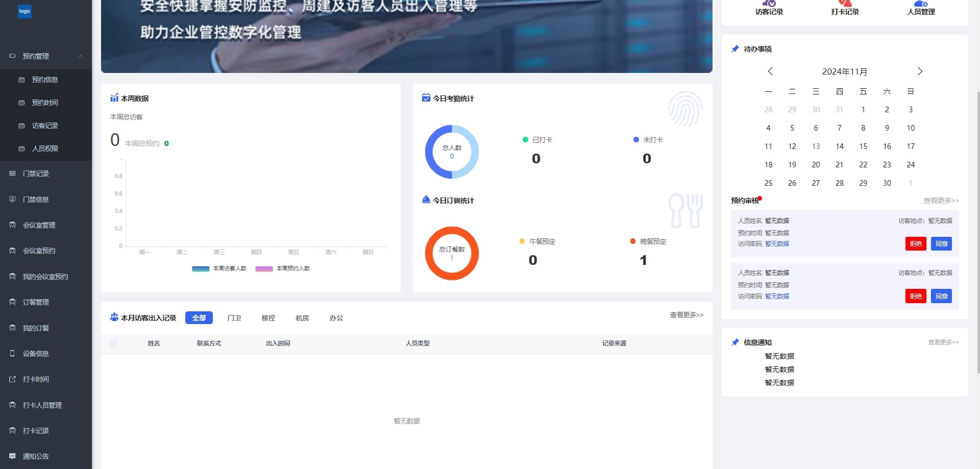
Task: Click 查看更多 in 本月访客出入记录 section
Action: [687, 315]
